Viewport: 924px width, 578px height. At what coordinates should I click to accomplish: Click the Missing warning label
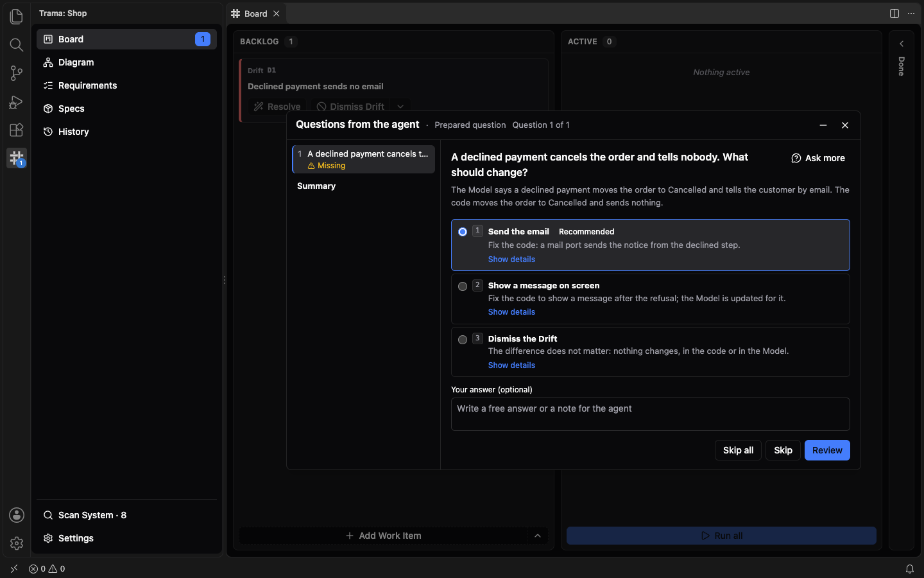(x=327, y=166)
